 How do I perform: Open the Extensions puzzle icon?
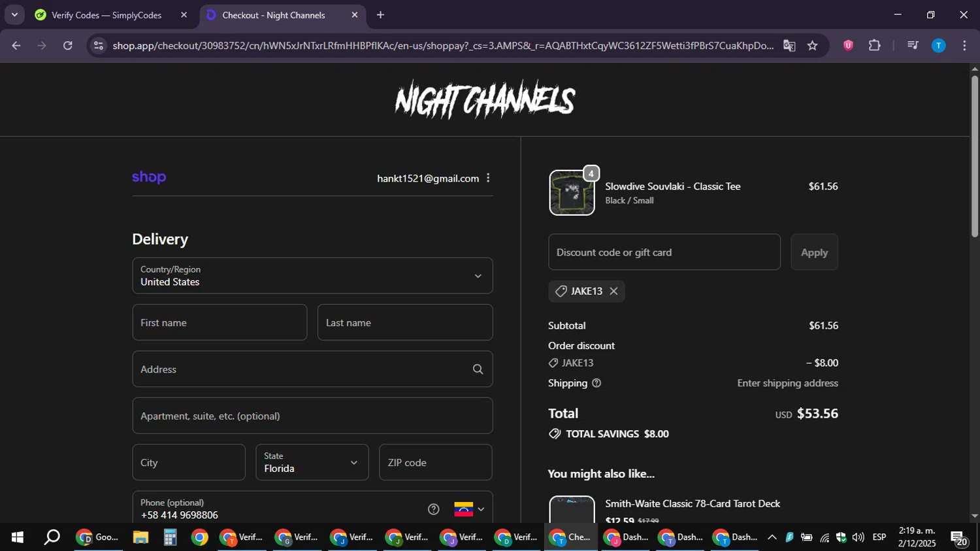(x=874, y=46)
